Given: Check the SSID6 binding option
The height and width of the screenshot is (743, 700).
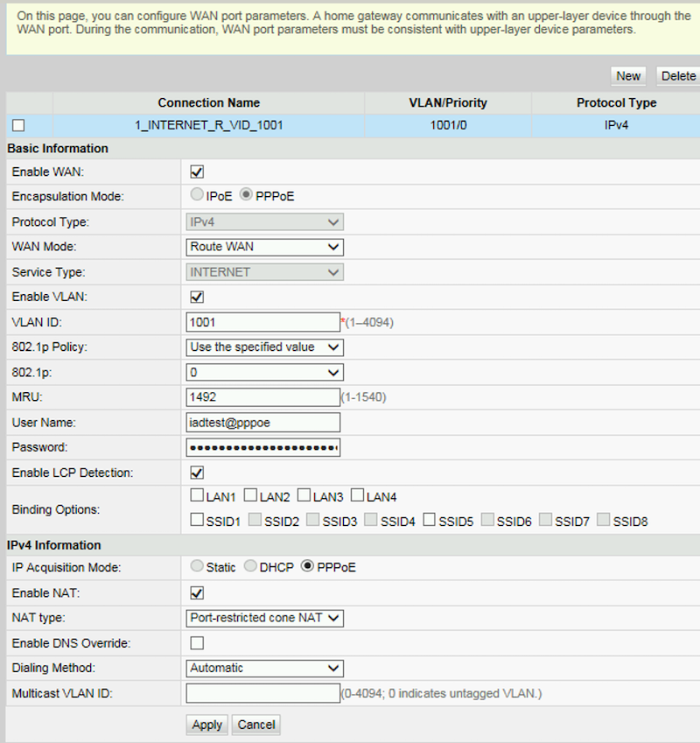Looking at the screenshot, I should (488, 520).
